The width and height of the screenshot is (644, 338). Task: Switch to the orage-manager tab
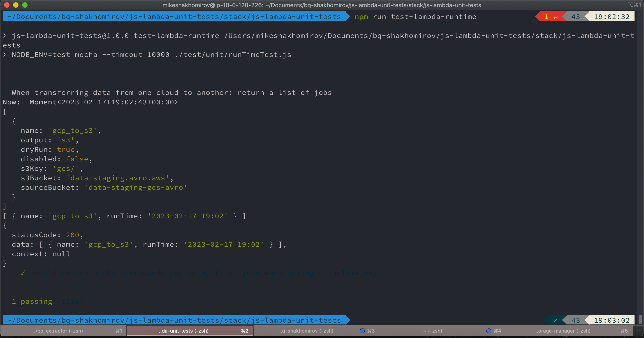(x=563, y=331)
